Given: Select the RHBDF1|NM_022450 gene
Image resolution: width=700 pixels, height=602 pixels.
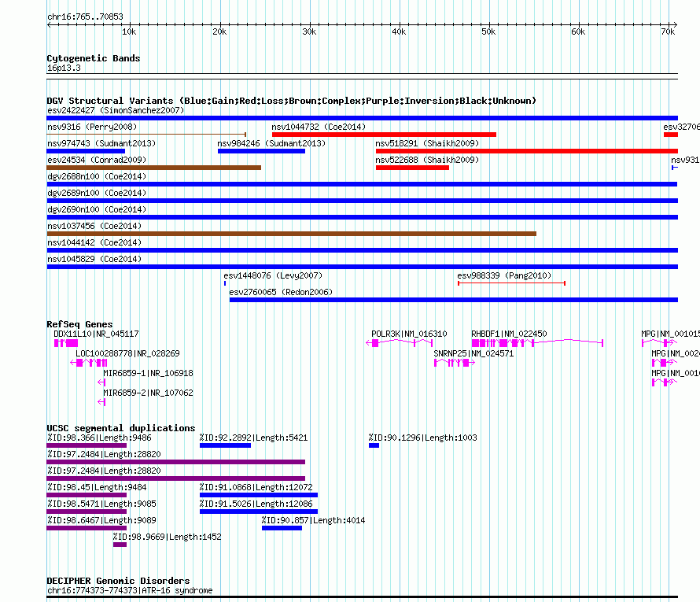Looking at the screenshot, I should [x=509, y=334].
